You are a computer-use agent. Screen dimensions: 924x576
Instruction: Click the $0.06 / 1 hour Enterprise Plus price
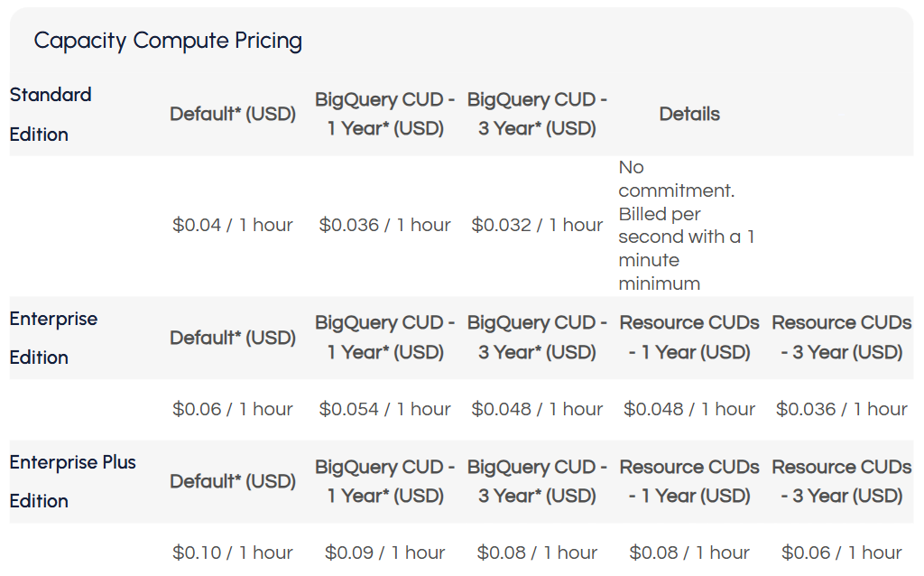(x=841, y=553)
